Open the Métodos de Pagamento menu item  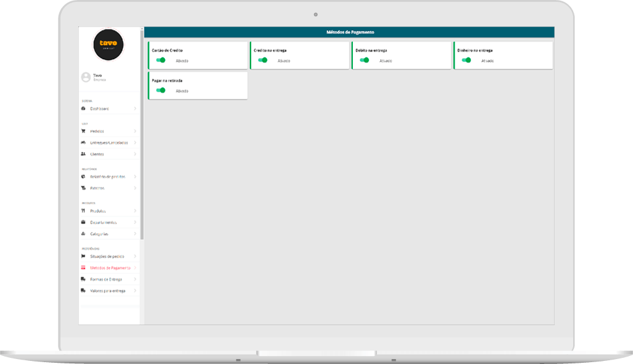tap(110, 268)
